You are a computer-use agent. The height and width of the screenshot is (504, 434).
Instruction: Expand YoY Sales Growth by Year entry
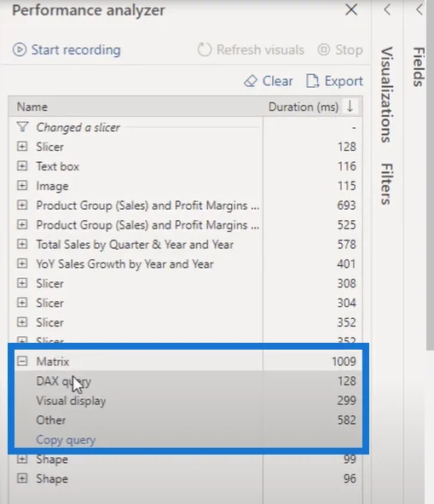[x=22, y=264]
